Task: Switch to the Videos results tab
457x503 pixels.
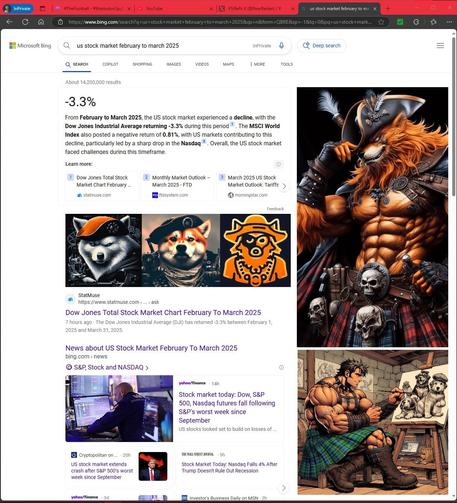Action: click(x=202, y=64)
